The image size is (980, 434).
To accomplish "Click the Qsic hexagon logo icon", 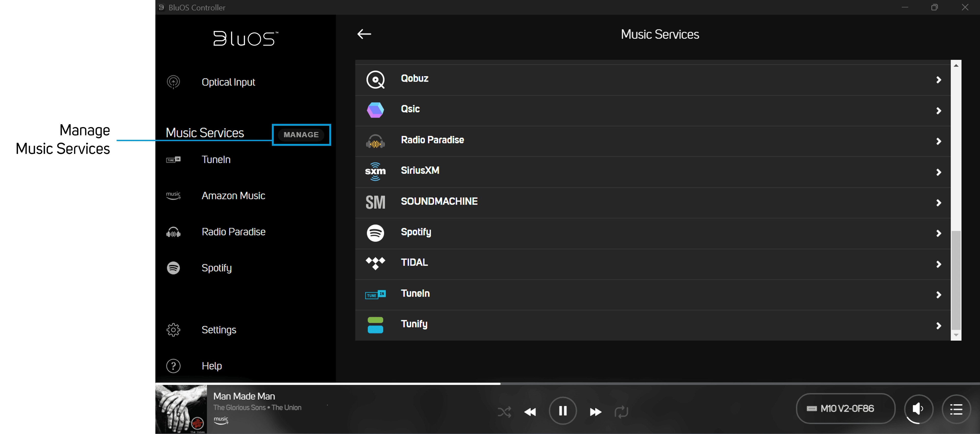I will [x=375, y=110].
